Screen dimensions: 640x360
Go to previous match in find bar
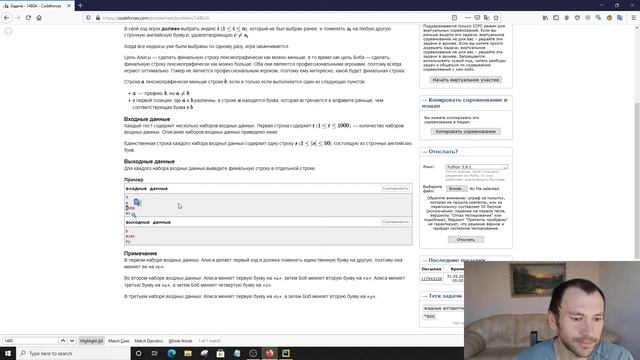[63, 340]
